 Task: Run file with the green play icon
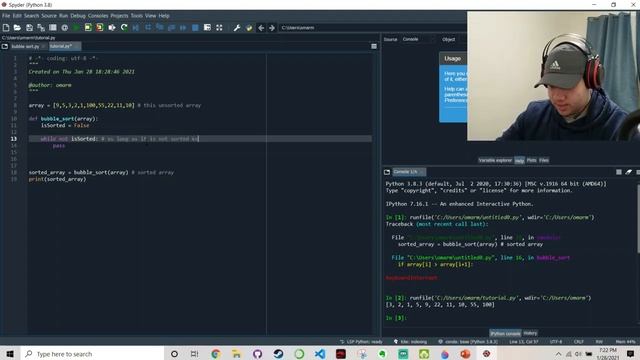(76, 27)
